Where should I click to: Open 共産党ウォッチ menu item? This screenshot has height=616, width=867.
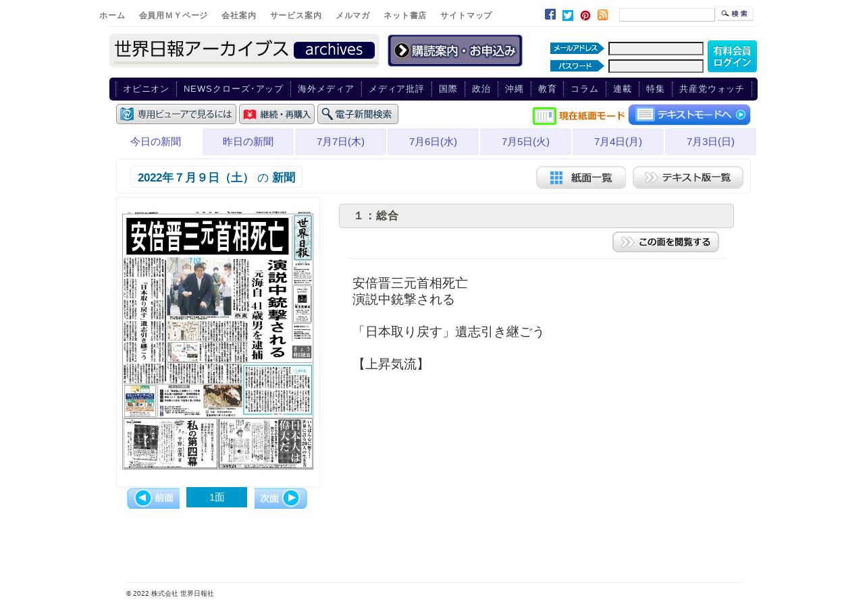pos(712,89)
